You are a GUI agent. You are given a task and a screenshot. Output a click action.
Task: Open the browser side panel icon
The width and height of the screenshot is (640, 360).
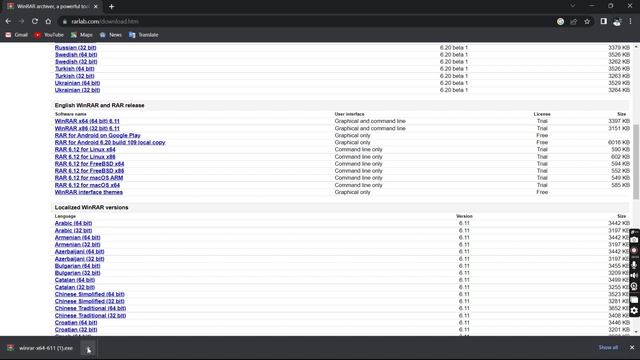point(603,21)
